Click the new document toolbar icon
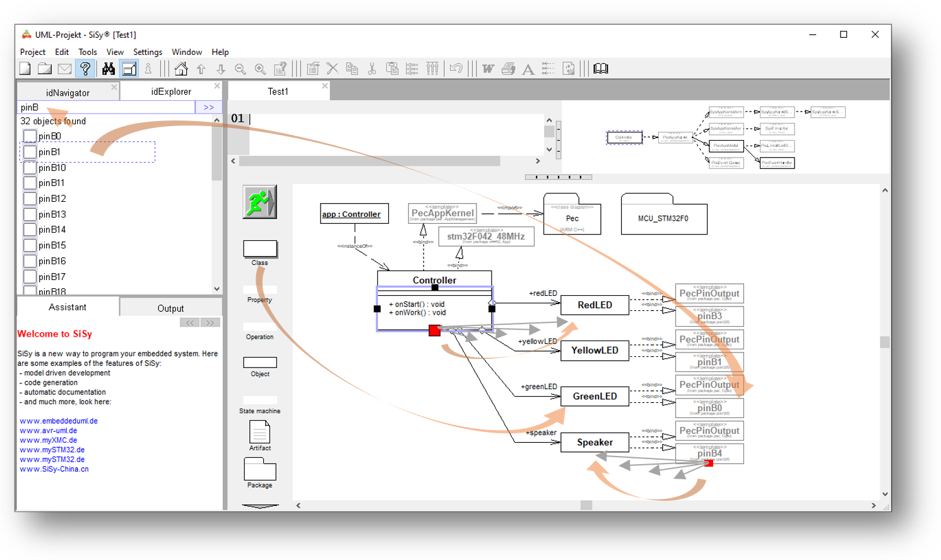 pos(25,69)
